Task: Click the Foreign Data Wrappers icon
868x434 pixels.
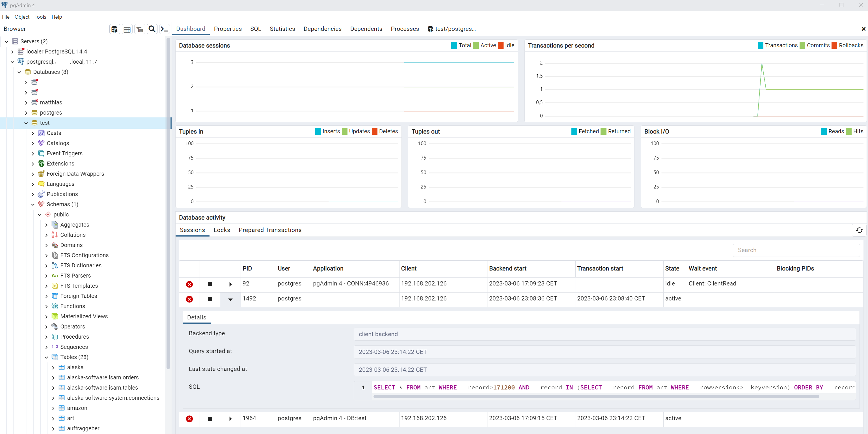Action: 41,174
